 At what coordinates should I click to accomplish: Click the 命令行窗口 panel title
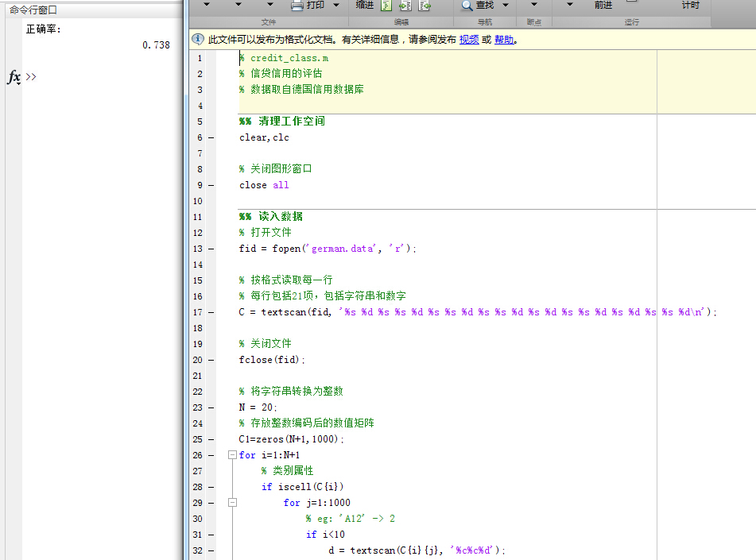click(33, 10)
